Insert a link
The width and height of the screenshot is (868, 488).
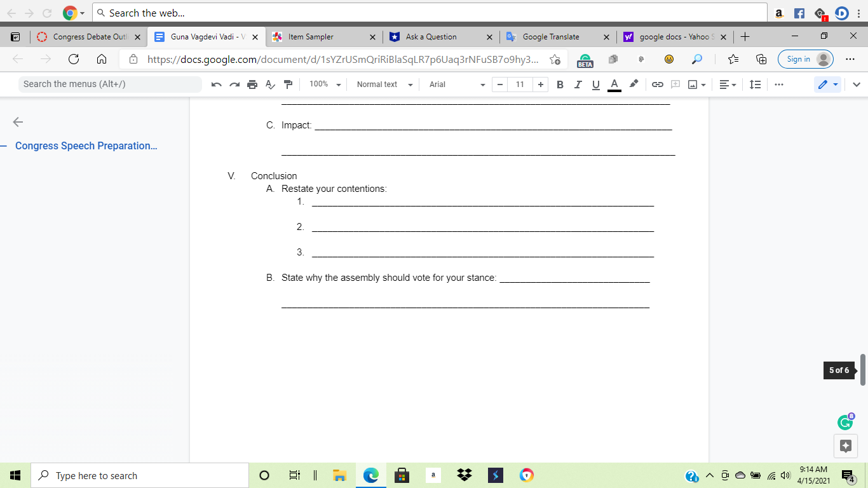657,84
